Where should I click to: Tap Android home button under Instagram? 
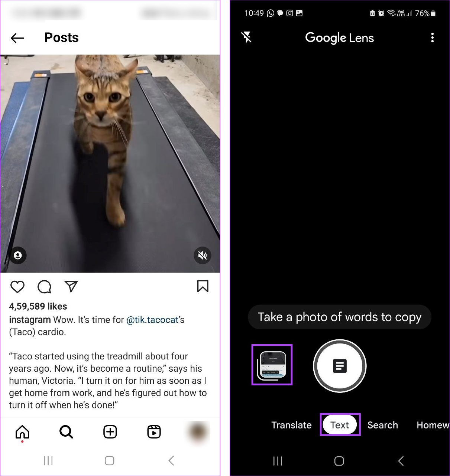tap(109, 461)
